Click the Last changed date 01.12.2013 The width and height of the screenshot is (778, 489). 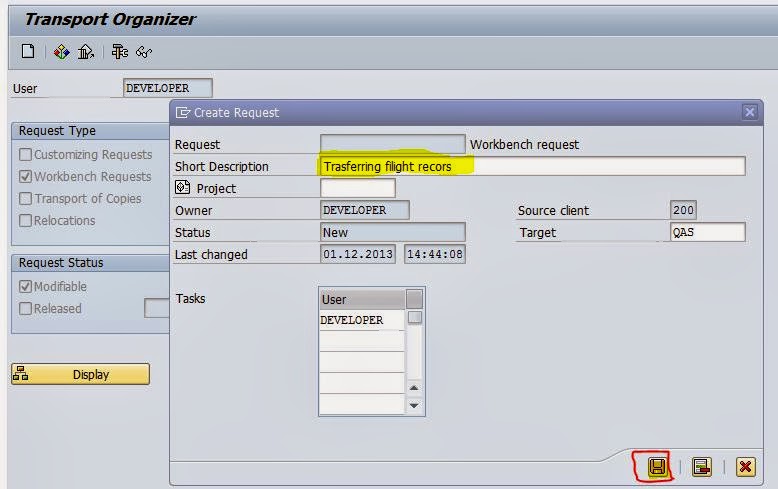[x=358, y=254]
